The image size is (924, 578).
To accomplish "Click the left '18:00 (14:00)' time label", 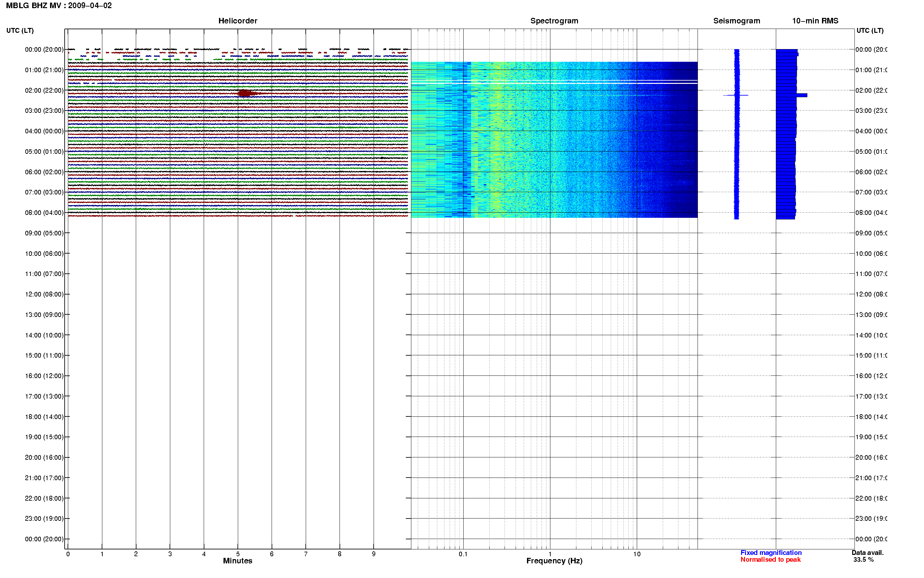I will pyautogui.click(x=44, y=417).
